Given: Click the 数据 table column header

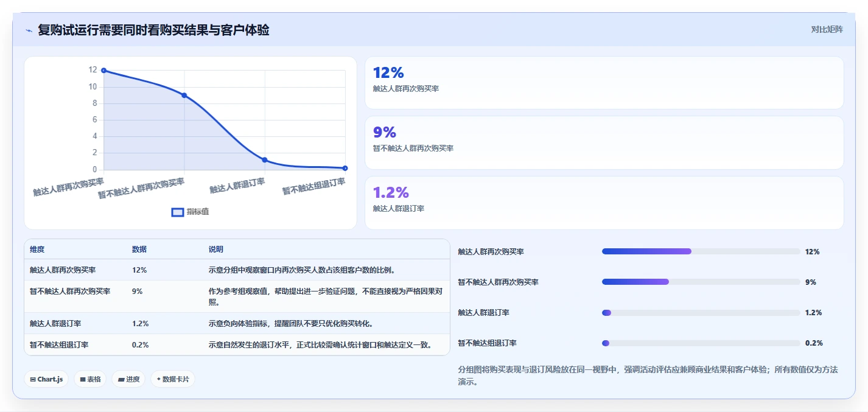Looking at the screenshot, I should [139, 250].
